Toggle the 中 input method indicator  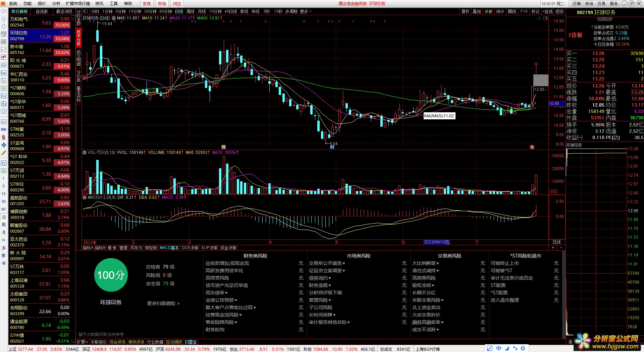click(x=499, y=348)
